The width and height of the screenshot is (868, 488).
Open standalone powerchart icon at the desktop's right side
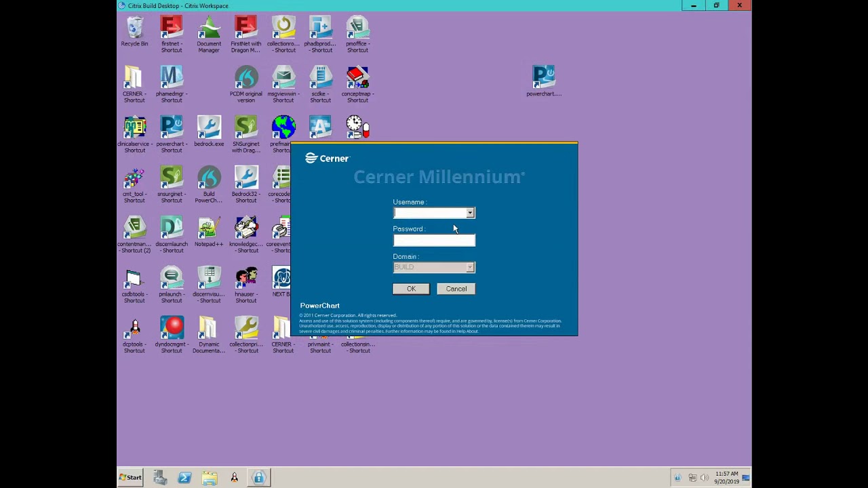click(544, 81)
